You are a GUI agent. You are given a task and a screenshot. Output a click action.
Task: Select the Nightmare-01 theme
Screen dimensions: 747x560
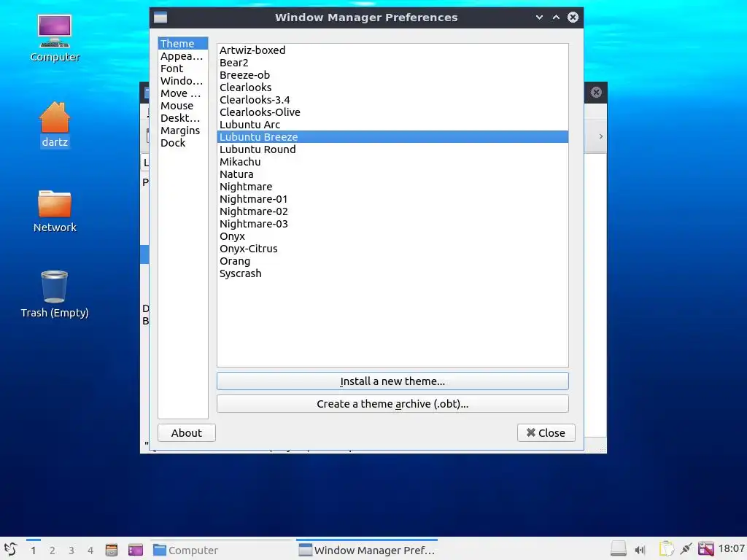tap(392, 198)
